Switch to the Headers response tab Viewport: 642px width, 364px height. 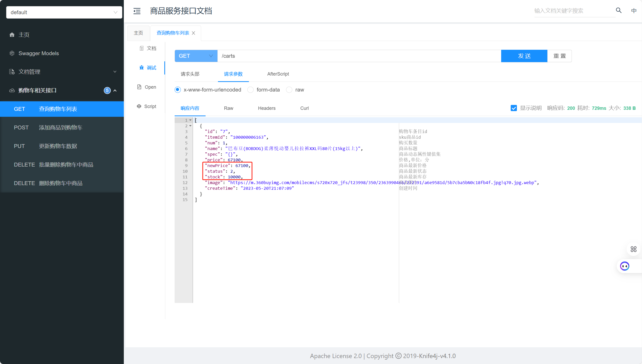pyautogui.click(x=266, y=108)
